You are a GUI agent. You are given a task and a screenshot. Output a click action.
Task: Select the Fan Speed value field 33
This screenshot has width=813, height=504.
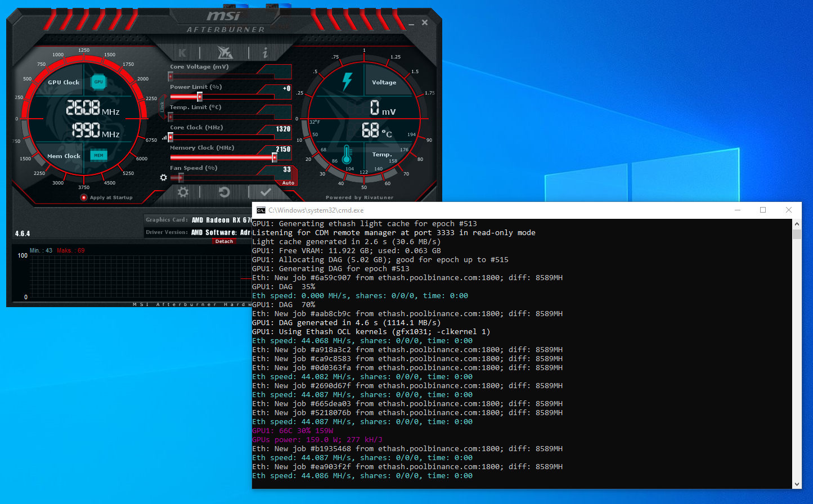[287, 169]
